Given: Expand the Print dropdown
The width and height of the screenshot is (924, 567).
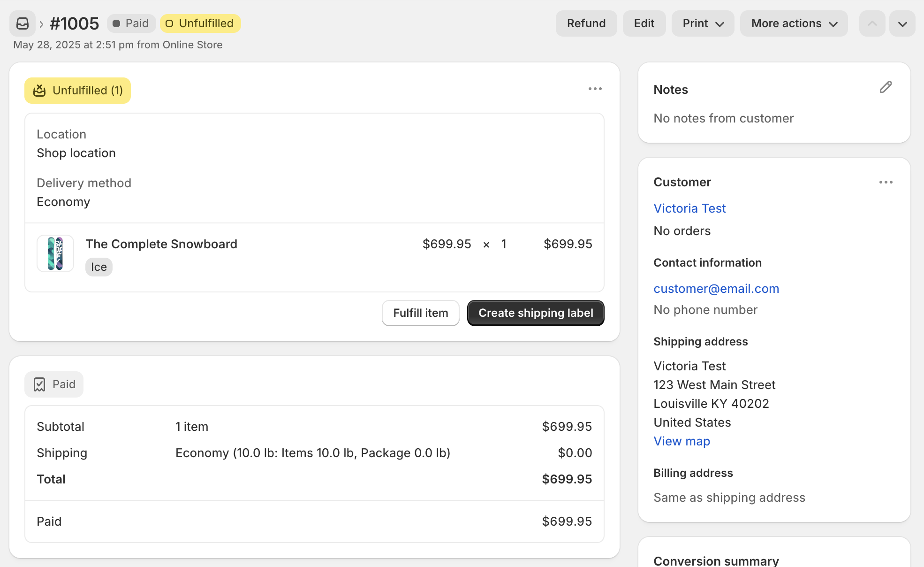Looking at the screenshot, I should click(703, 23).
